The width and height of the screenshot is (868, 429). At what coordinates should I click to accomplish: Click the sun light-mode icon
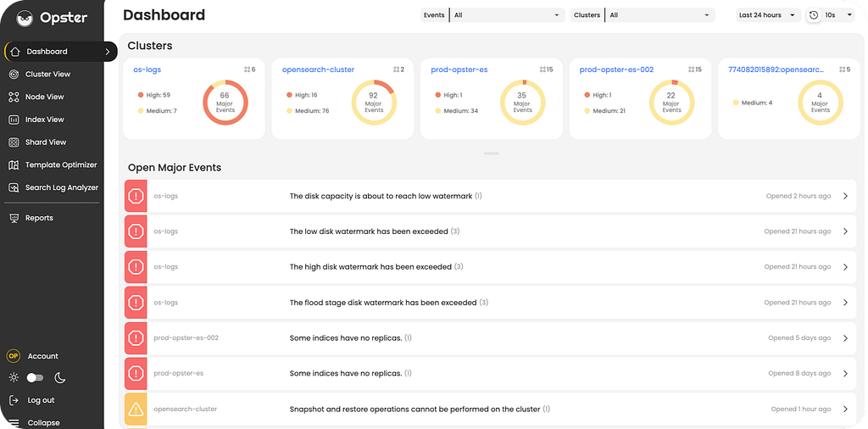pos(14,377)
